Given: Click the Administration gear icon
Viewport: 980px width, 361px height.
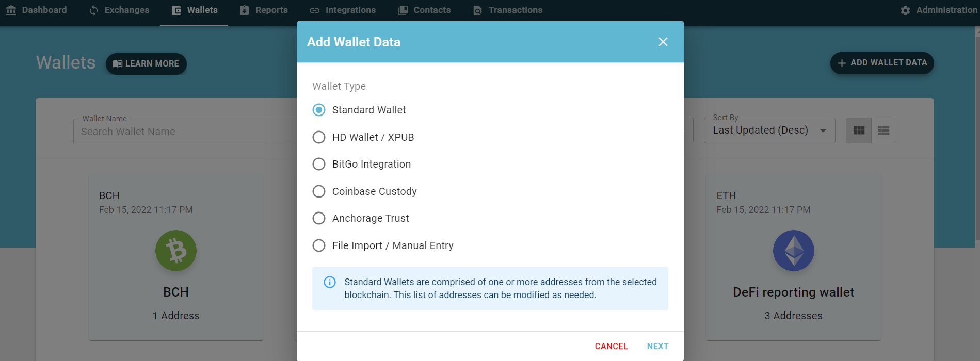Looking at the screenshot, I should (905, 10).
